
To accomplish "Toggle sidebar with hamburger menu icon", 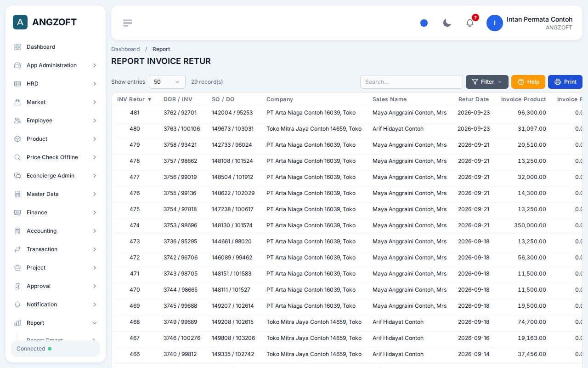I will click(128, 23).
